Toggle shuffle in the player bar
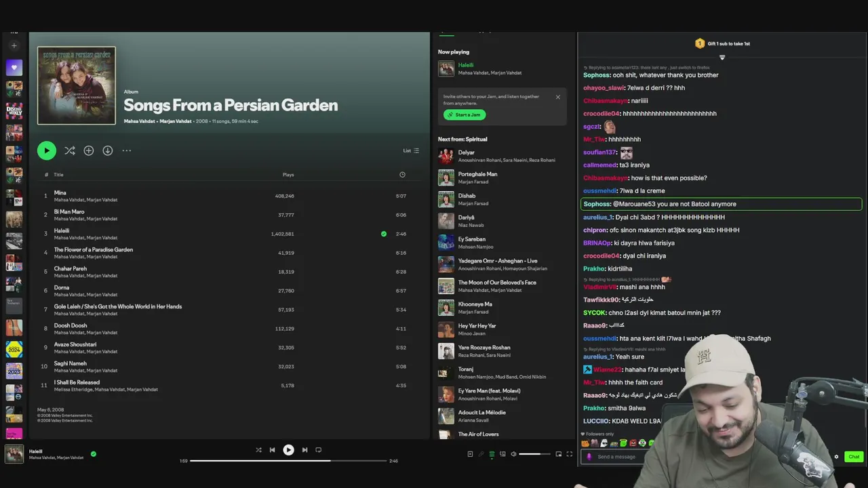Viewport: 868px width, 488px height. (258, 450)
